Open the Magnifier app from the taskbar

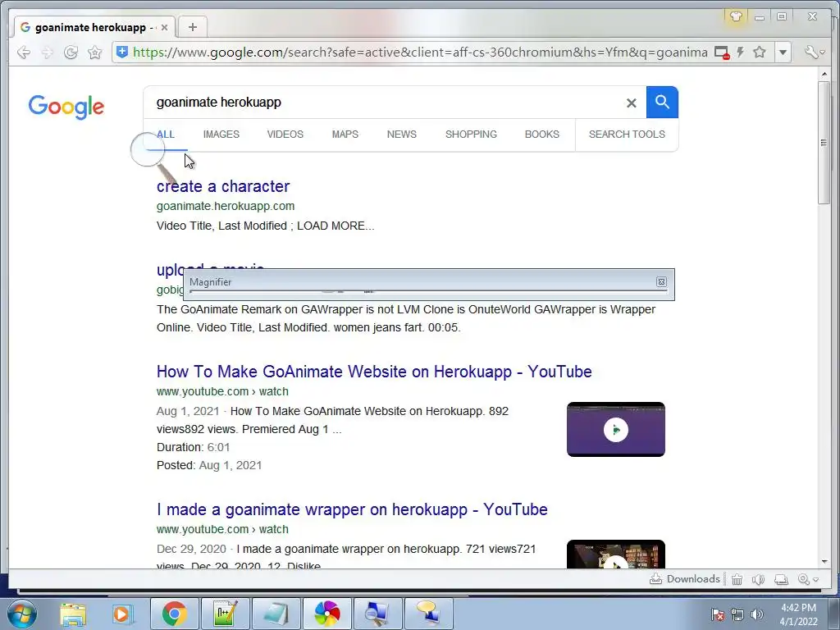coord(377,614)
